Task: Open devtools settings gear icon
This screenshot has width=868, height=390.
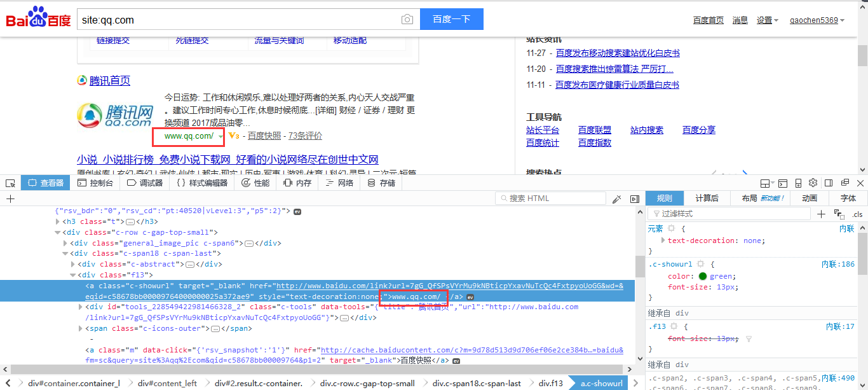Action: pyautogui.click(x=813, y=183)
